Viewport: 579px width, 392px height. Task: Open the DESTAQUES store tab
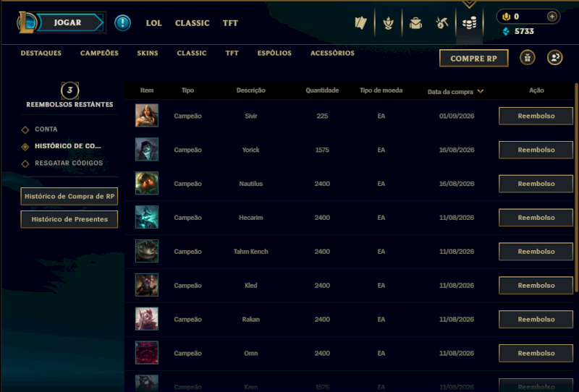41,53
